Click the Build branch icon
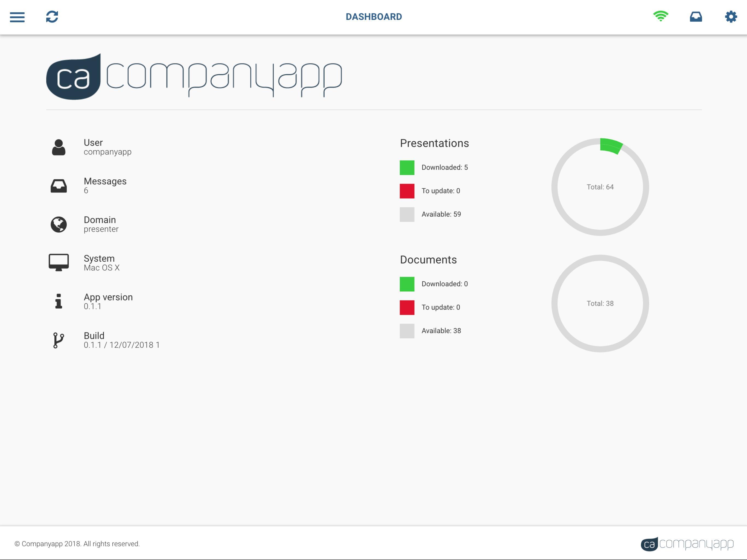 [x=59, y=340]
